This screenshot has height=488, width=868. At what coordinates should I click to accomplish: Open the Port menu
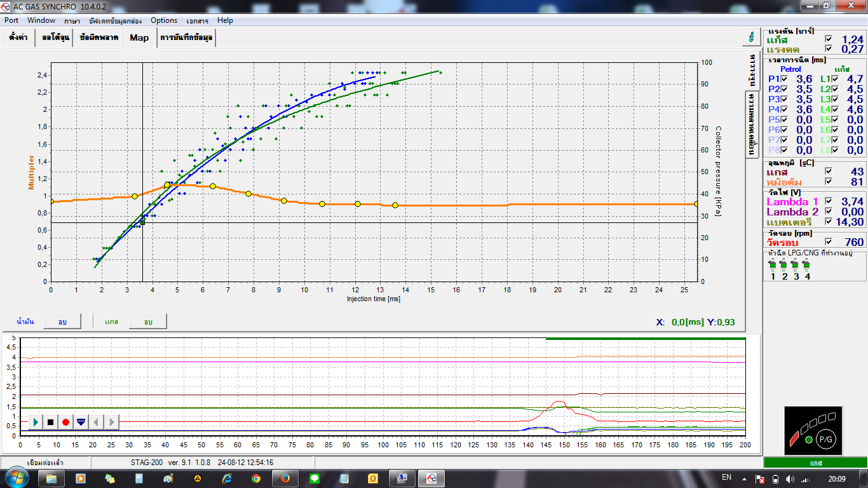click(11, 20)
